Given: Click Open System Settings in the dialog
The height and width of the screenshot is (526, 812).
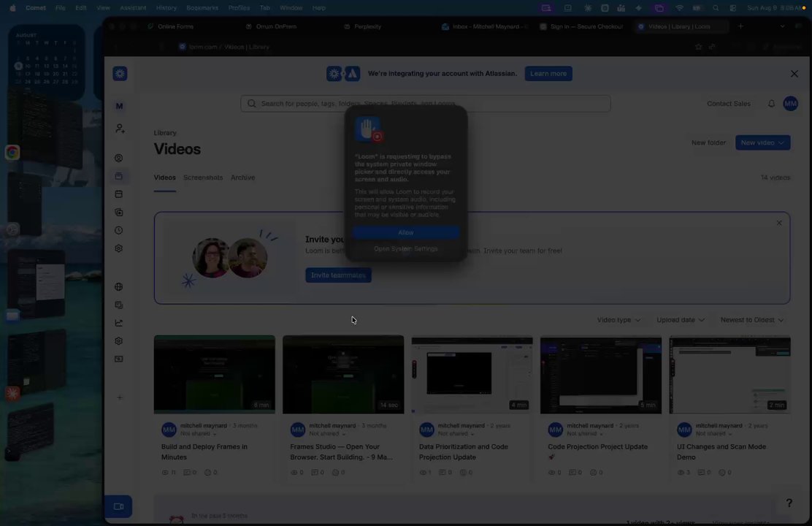Looking at the screenshot, I should [406, 248].
